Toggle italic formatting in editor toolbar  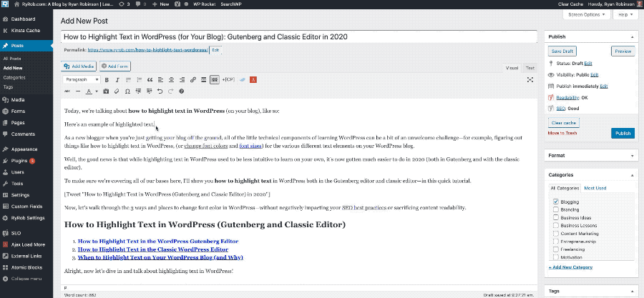[x=117, y=80]
